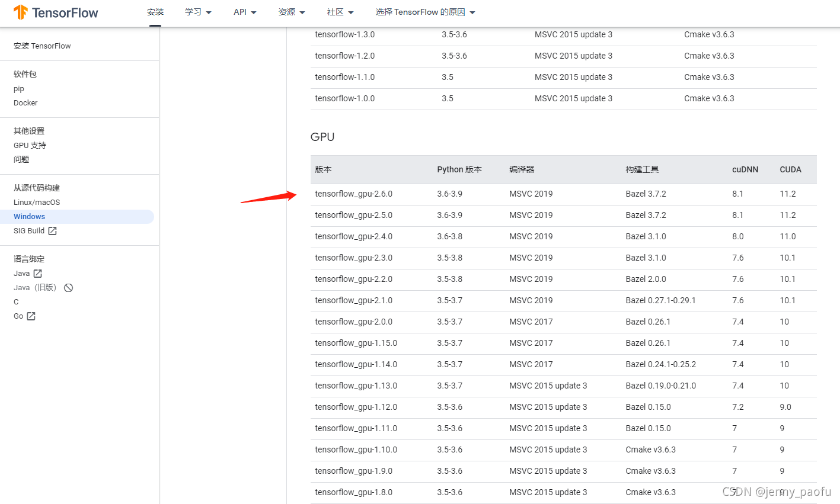840x504 pixels.
Task: Click the tensorflow-1.0.0 cell
Action: pyautogui.click(x=345, y=98)
